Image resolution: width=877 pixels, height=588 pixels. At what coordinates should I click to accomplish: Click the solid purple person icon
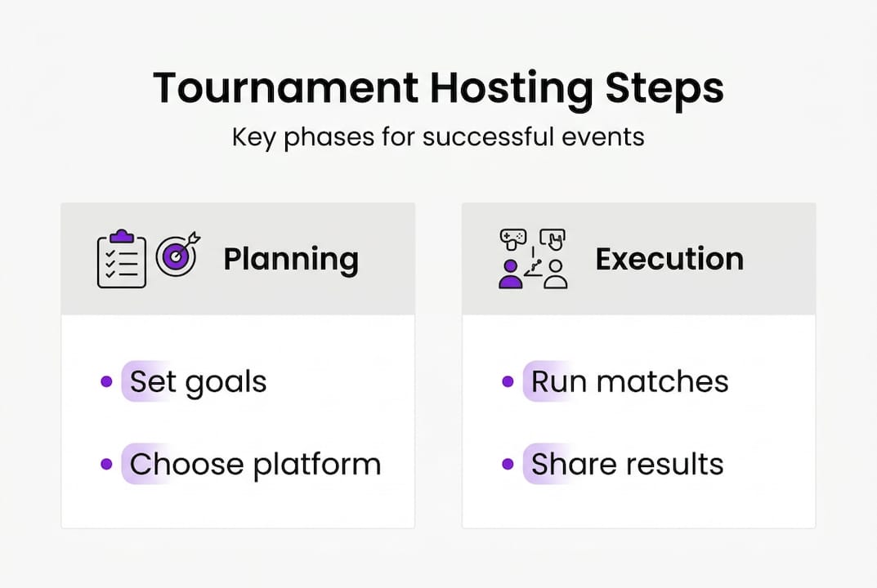(x=511, y=274)
